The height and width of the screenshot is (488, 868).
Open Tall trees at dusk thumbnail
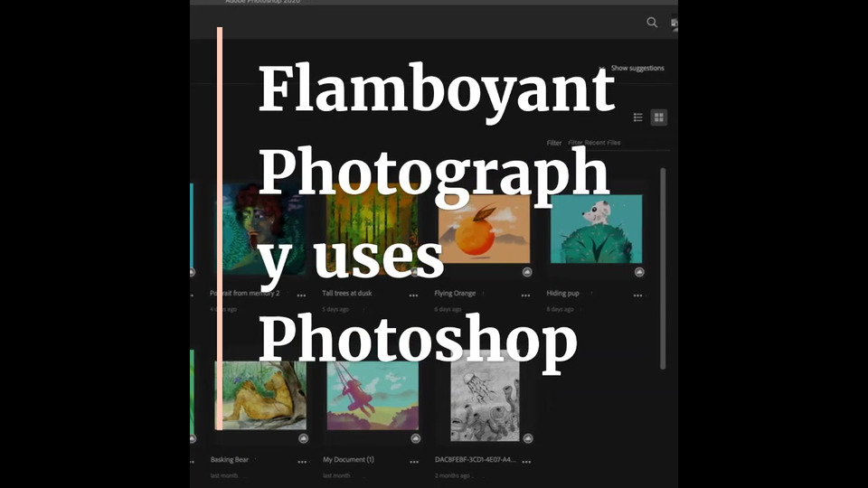pos(373,229)
